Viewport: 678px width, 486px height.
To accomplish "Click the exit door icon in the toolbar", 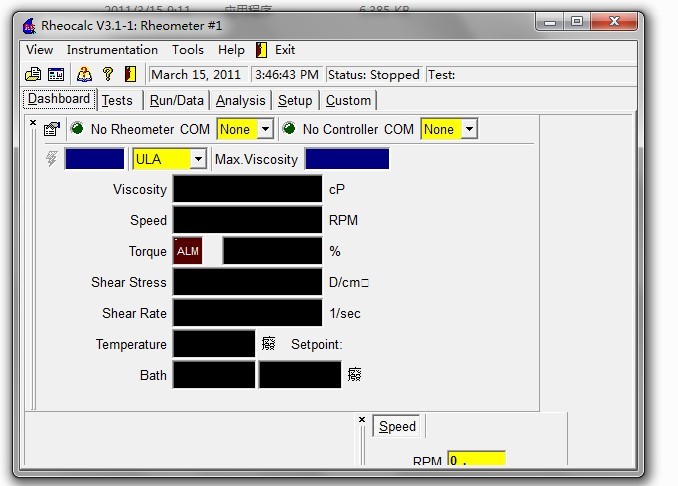I will [131, 74].
